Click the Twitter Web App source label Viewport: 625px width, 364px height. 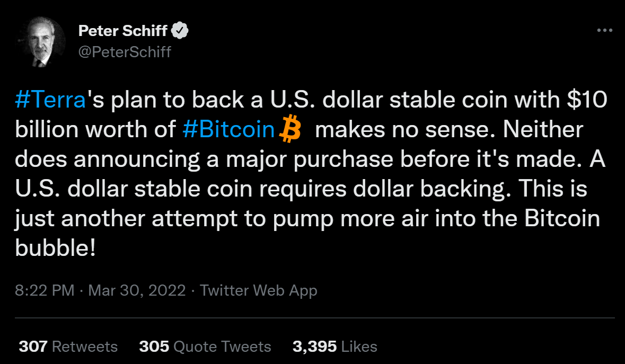pyautogui.click(x=258, y=290)
